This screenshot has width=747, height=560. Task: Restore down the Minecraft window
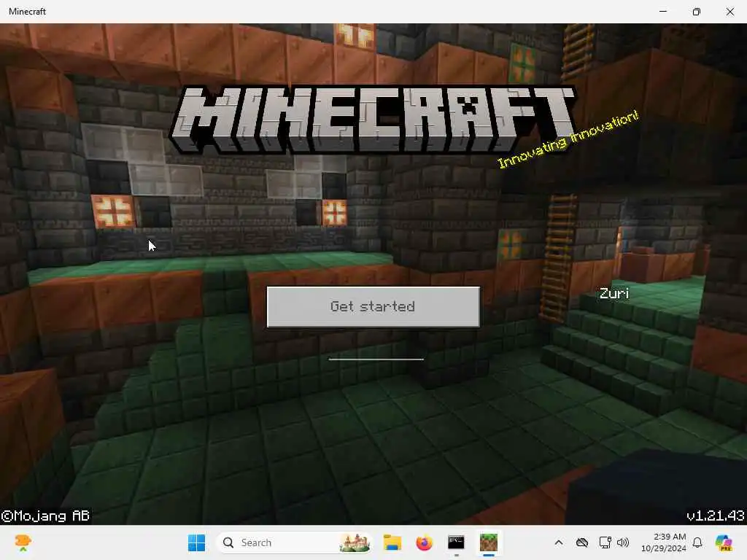697,12
